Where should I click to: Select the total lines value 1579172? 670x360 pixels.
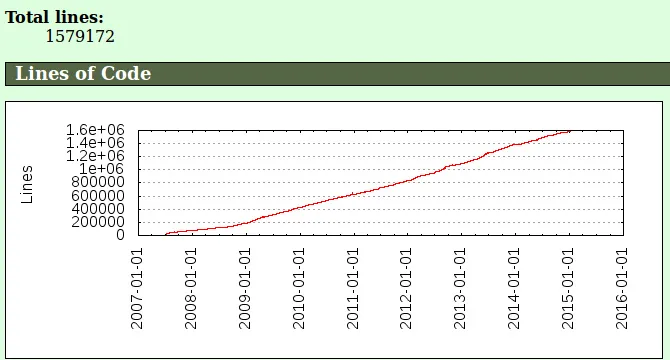pos(80,36)
